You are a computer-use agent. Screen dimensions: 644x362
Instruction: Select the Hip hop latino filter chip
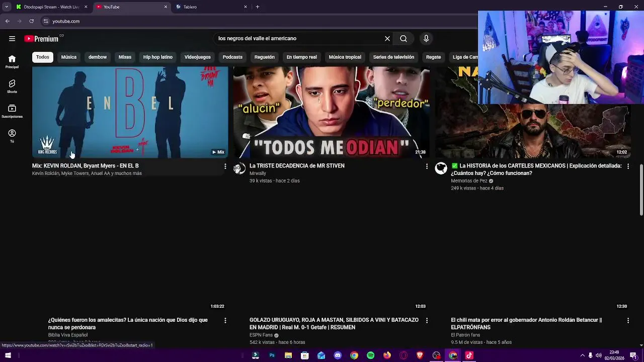pos(158,57)
